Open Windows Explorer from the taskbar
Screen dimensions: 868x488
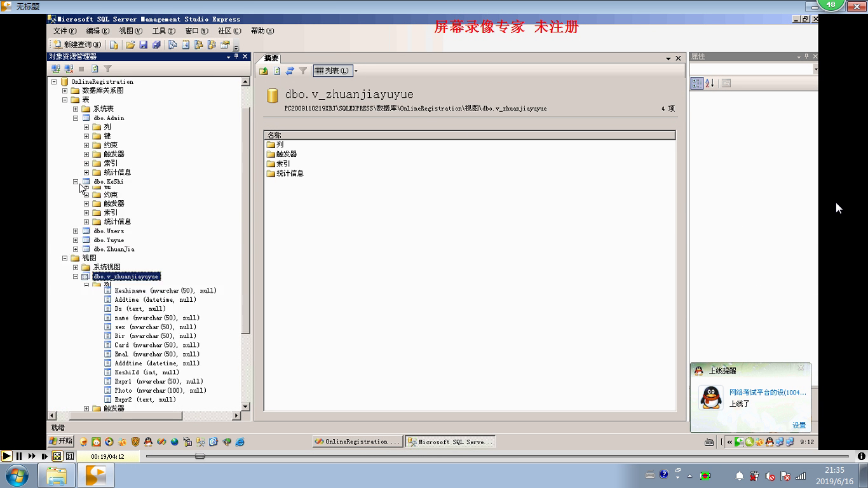coord(57,475)
